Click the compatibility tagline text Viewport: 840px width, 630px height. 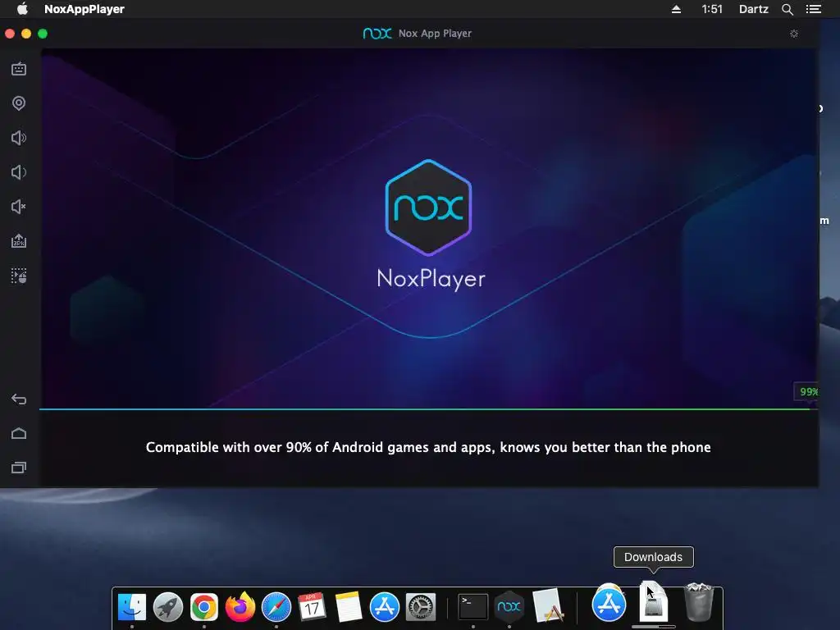tap(428, 447)
